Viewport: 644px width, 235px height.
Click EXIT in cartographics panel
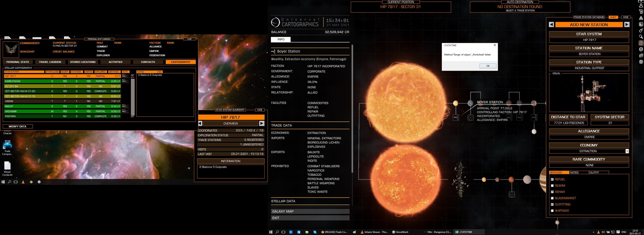tap(310, 218)
